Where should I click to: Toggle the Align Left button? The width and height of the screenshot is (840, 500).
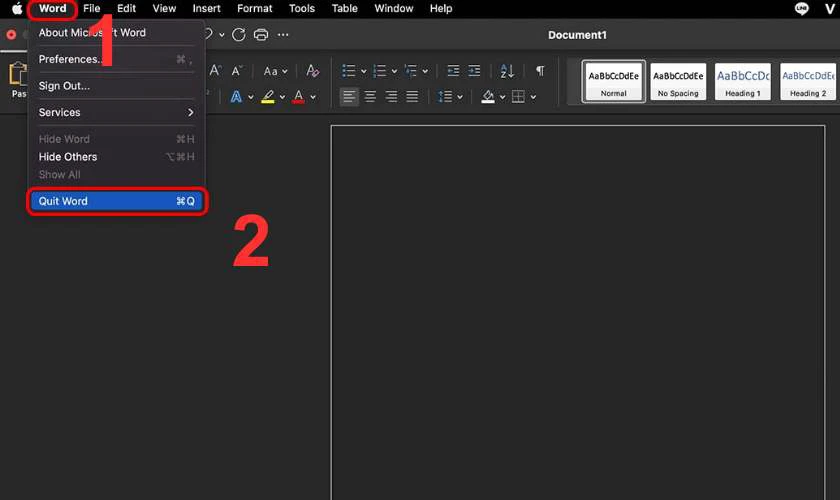coord(349,97)
